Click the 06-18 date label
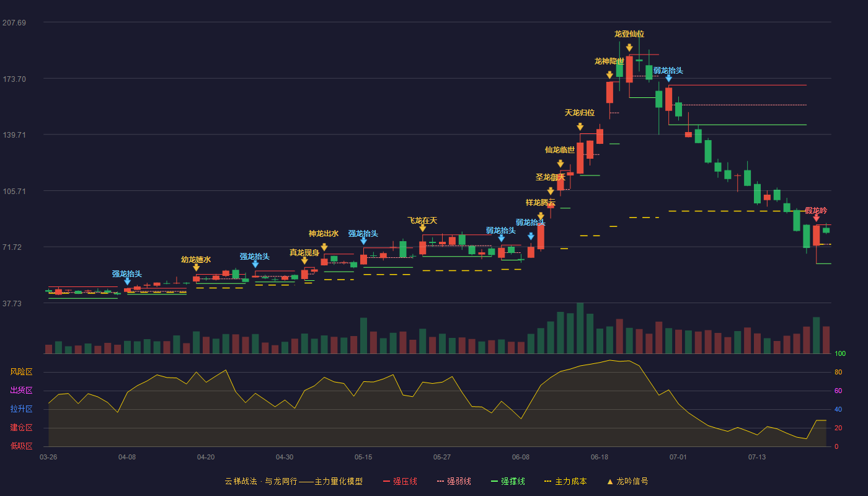The image size is (868, 496). pyautogui.click(x=600, y=457)
